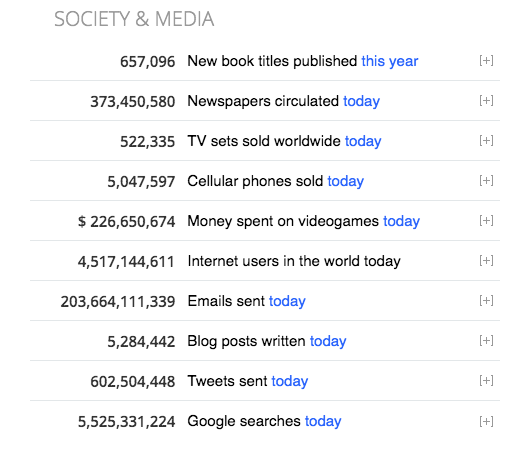Click the Internet users count 4,517,144,611
The width and height of the screenshot is (517, 457).
click(126, 262)
